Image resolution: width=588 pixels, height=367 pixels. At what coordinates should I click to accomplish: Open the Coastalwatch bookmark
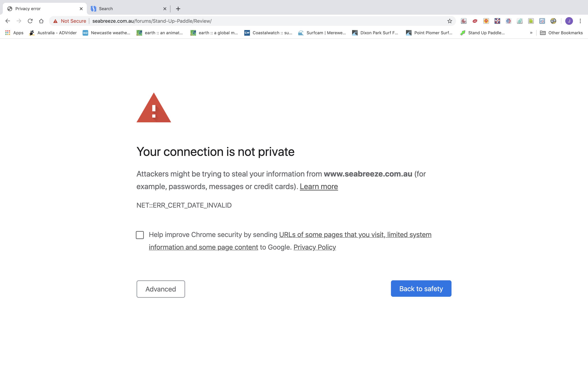click(268, 33)
